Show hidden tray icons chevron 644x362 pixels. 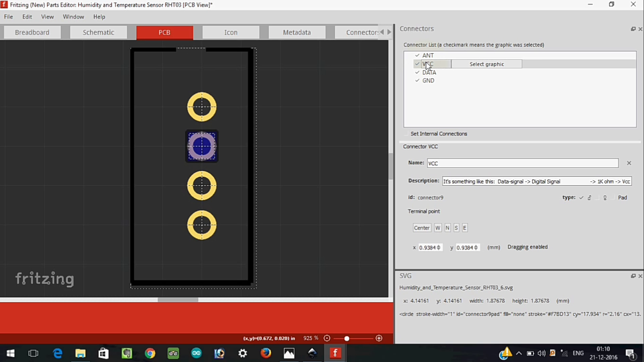519,353
